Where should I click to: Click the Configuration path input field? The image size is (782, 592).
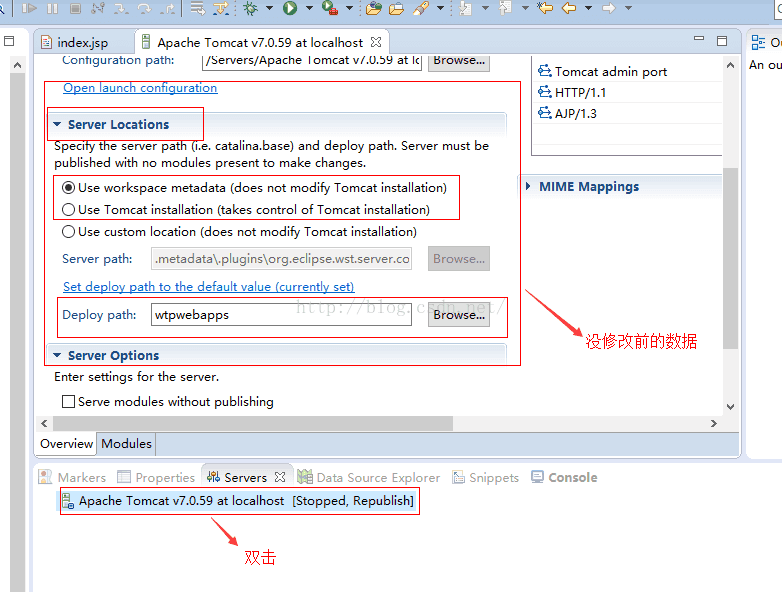[312, 61]
